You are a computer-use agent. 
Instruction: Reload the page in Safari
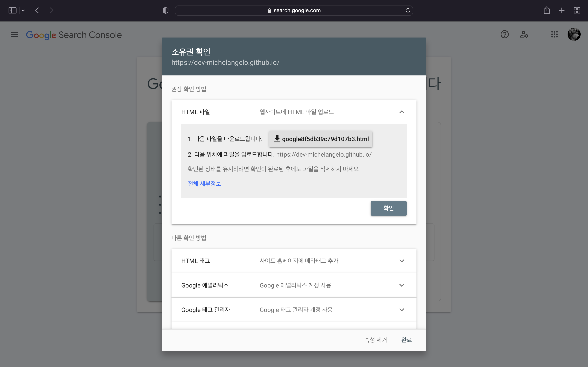tap(408, 10)
